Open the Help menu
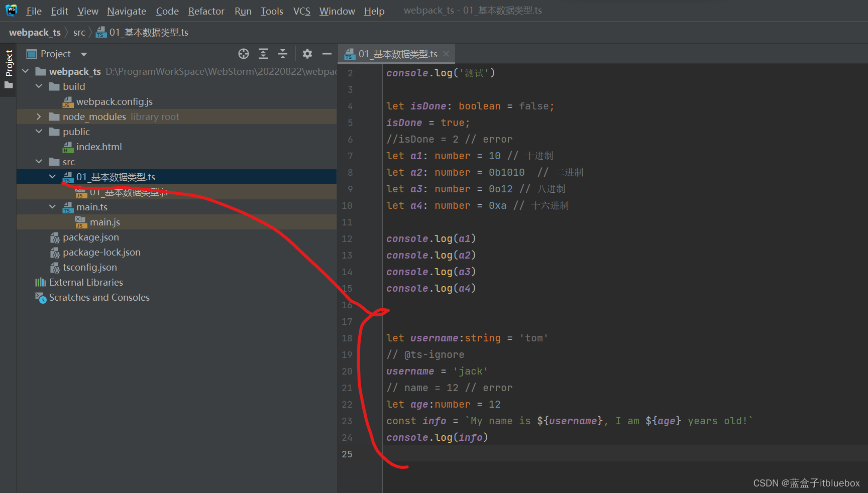This screenshot has height=493, width=868. [374, 11]
